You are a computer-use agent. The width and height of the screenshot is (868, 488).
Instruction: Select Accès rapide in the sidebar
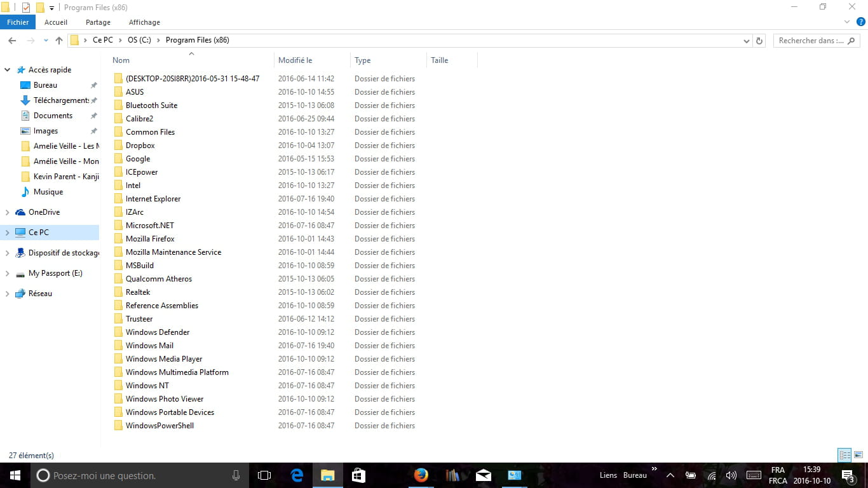pos(50,70)
